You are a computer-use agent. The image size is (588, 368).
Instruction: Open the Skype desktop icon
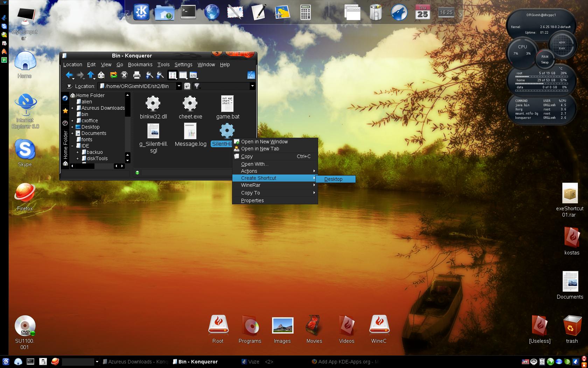(x=25, y=154)
